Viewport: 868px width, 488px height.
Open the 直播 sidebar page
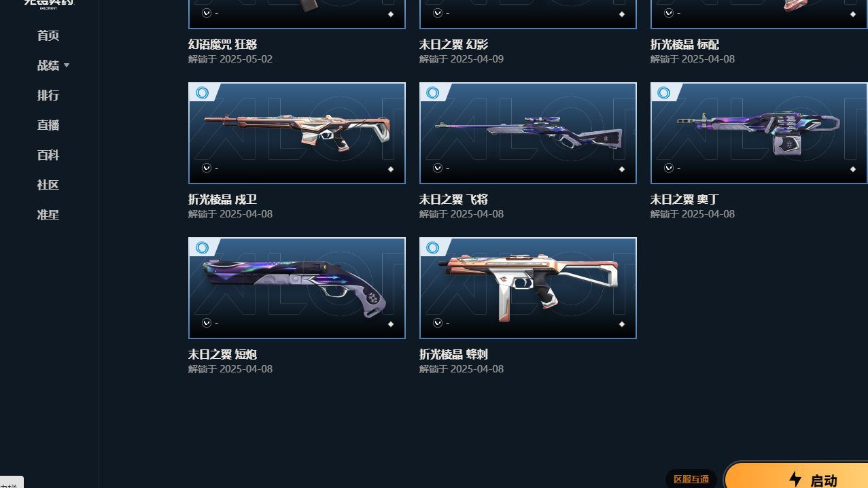click(x=48, y=125)
